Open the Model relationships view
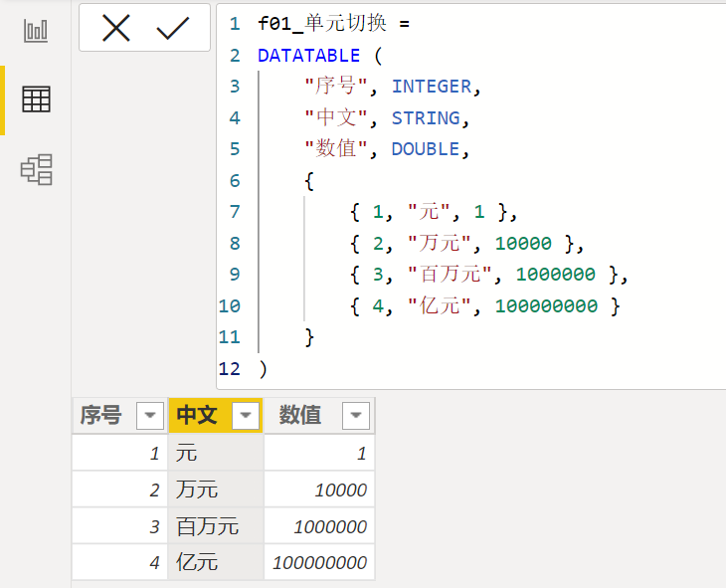This screenshot has width=726, height=588. 36,169
